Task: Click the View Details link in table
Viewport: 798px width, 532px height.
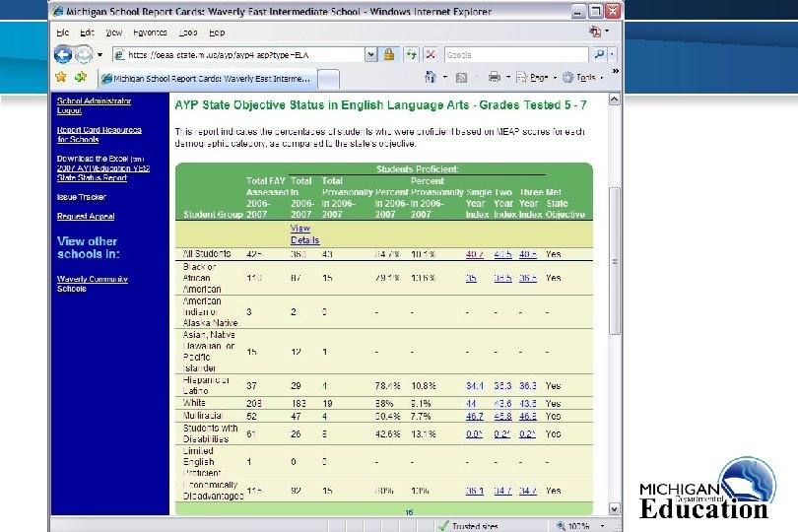Action: 304,234
